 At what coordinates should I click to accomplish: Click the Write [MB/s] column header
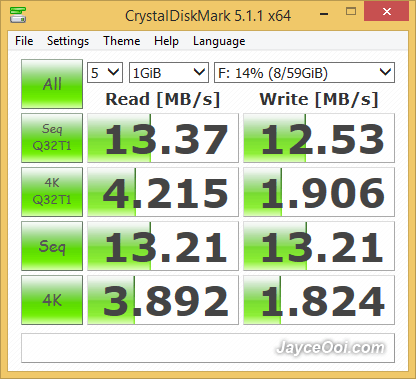(319, 99)
